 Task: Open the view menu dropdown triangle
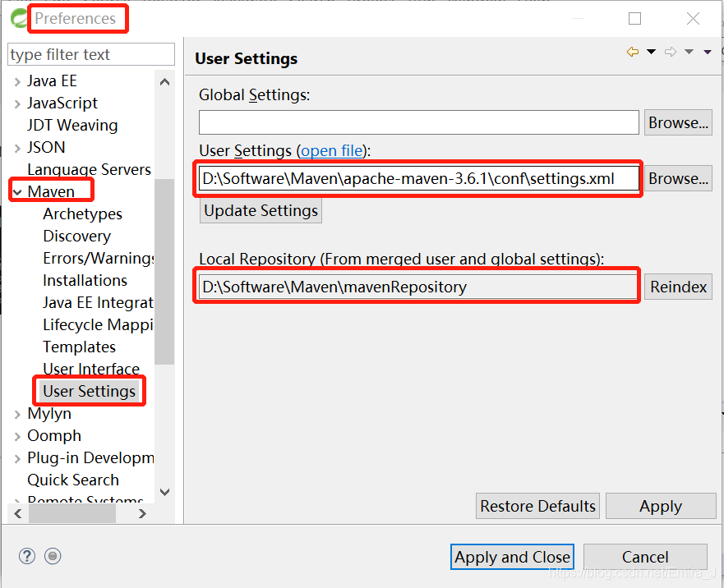708,53
